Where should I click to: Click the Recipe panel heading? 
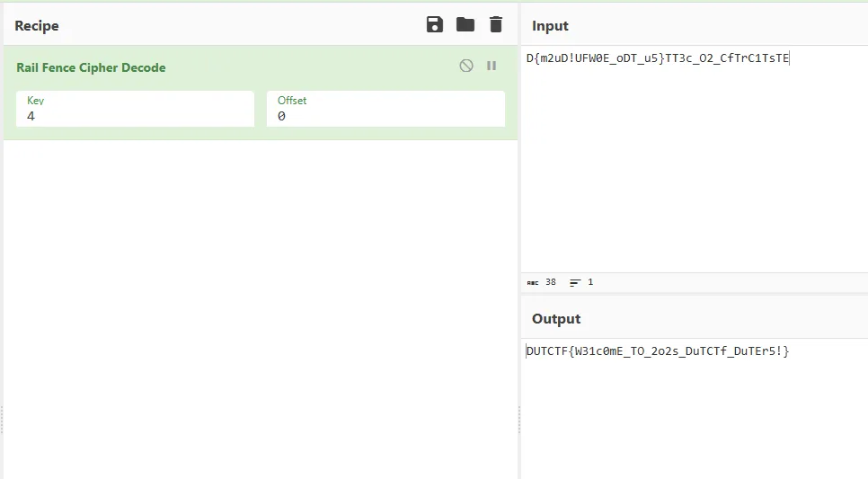point(37,26)
